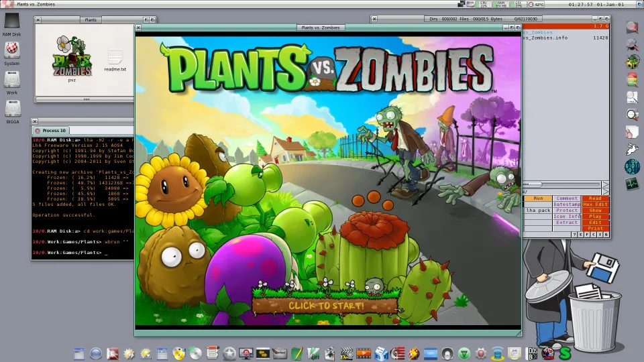This screenshot has width=644, height=362.
Task: Launch the blue house icon in dock
Action: point(381,353)
